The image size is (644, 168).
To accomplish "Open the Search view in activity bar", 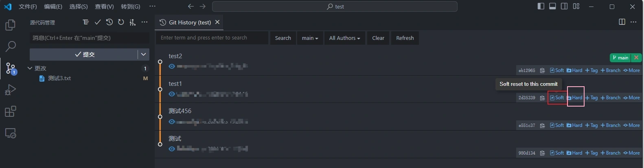I will point(10,46).
